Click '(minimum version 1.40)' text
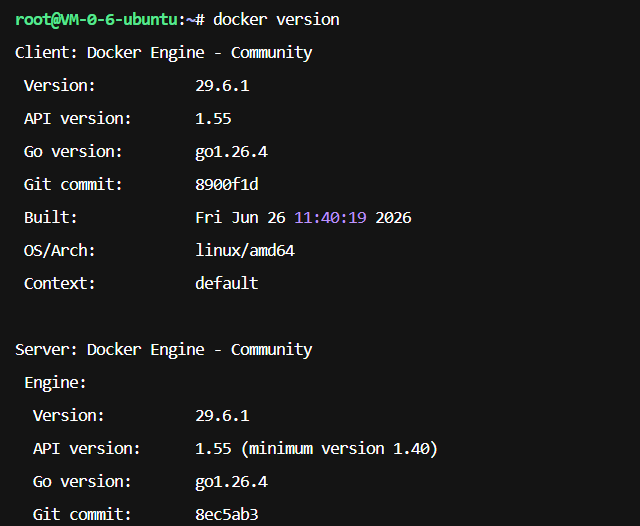Screen dimensions: 640x526 tap(339, 449)
